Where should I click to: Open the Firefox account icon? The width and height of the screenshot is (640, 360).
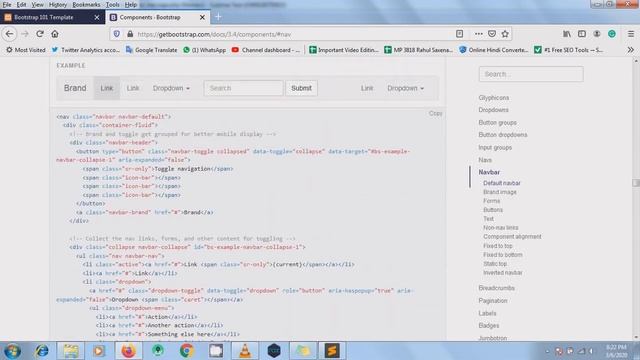pos(597,34)
